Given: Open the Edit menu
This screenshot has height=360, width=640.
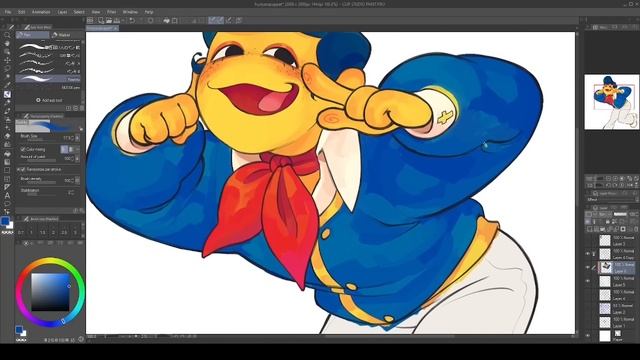Looking at the screenshot, I should [22, 12].
